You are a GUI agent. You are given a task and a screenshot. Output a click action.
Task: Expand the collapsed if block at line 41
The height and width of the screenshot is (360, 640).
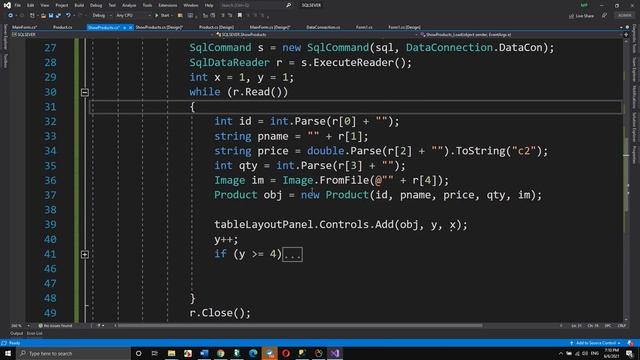(85, 254)
